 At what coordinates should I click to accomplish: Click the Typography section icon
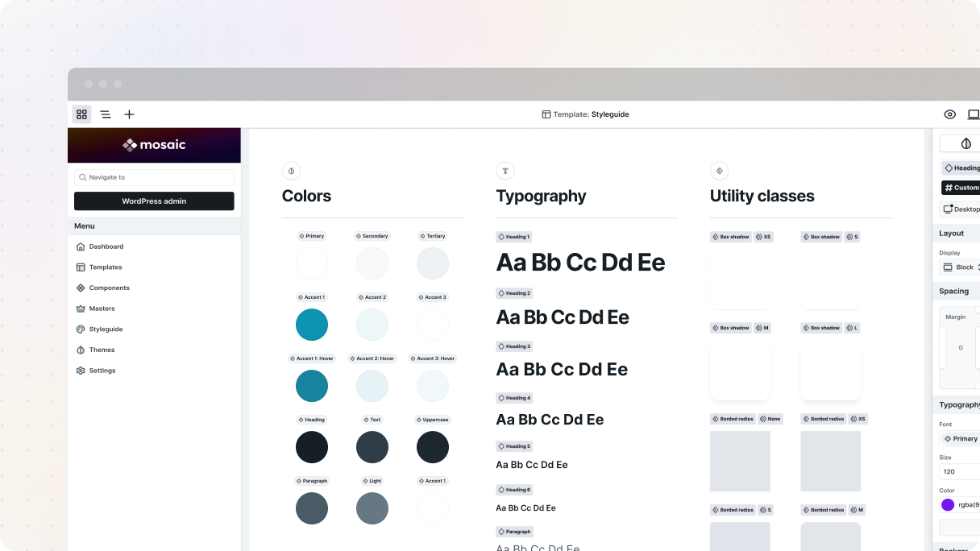tap(505, 171)
